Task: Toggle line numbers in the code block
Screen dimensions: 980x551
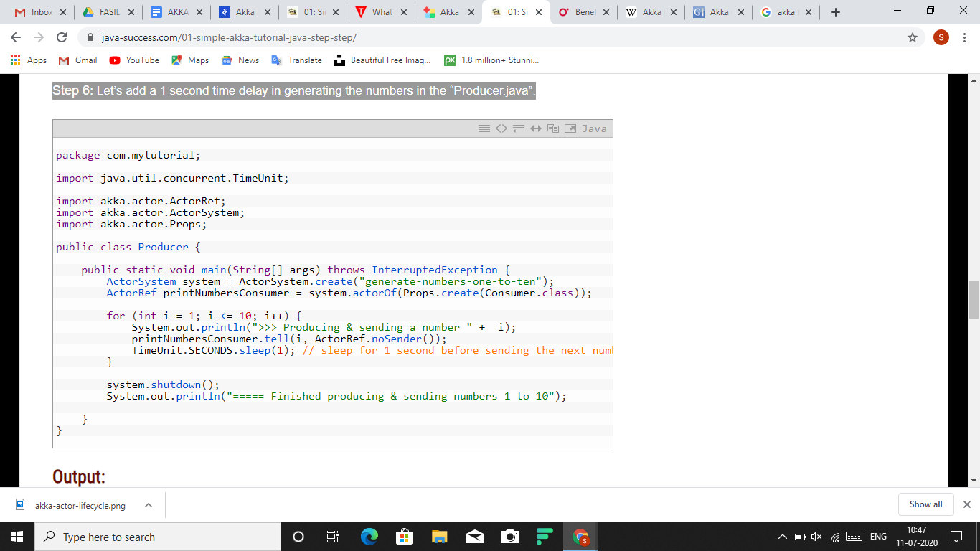Action: pyautogui.click(x=484, y=128)
